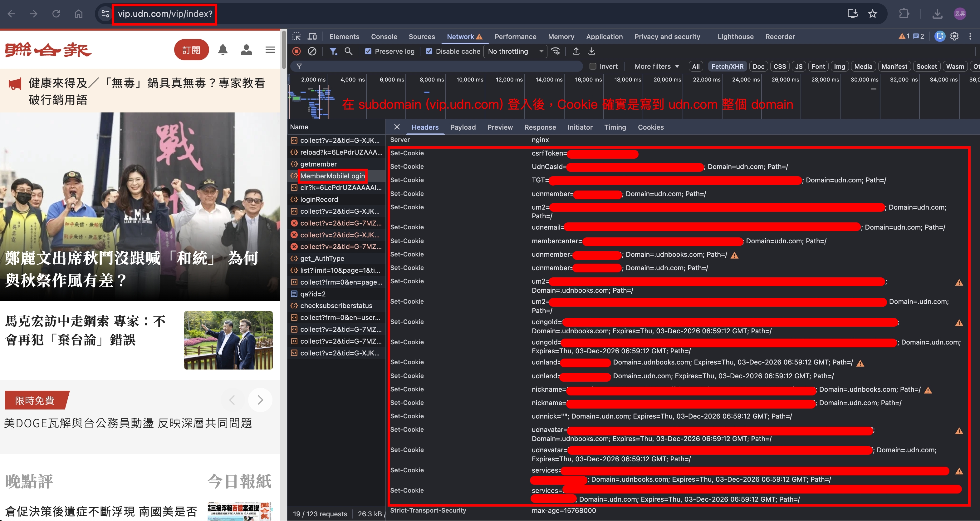The height and width of the screenshot is (521, 980).
Task: Select the checksubscriberstatus request
Action: coord(336,305)
